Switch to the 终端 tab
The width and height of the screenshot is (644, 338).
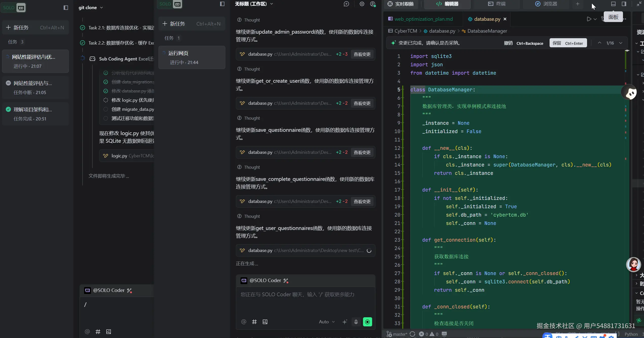coord(497,4)
